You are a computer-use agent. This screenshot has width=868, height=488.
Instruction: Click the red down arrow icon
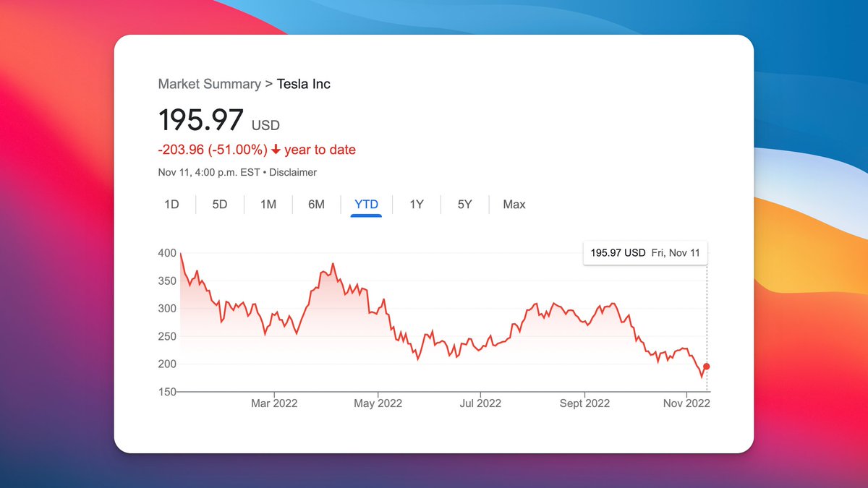pos(276,150)
